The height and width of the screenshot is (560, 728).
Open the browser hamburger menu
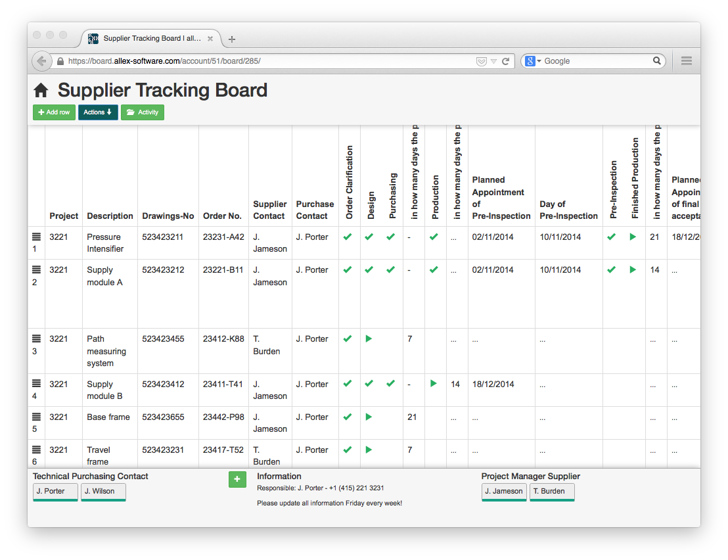[686, 61]
